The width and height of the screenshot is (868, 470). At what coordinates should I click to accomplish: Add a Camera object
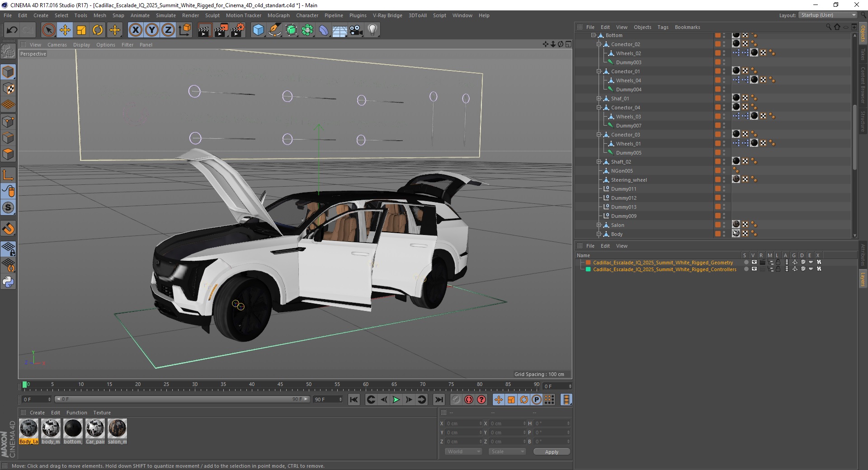tap(356, 30)
